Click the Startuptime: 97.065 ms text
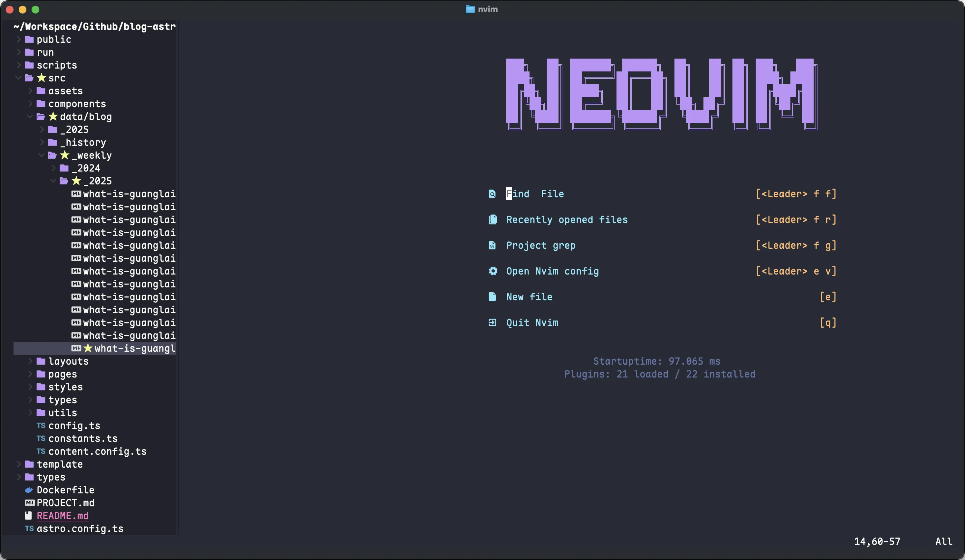Image resolution: width=965 pixels, height=560 pixels. [657, 361]
